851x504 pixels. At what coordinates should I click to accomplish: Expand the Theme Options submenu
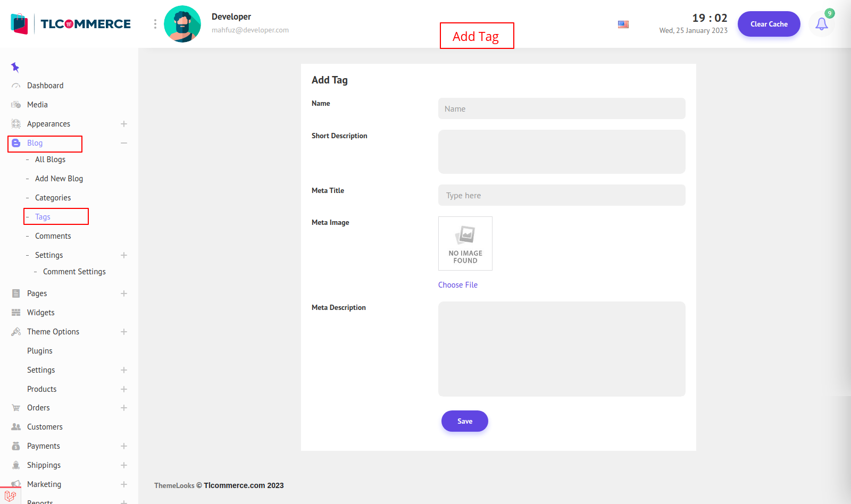pyautogui.click(x=124, y=332)
